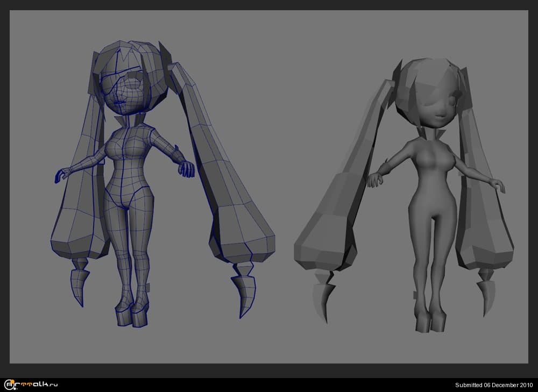
Task: Click the shaded model's collar
Action: [x=438, y=134]
